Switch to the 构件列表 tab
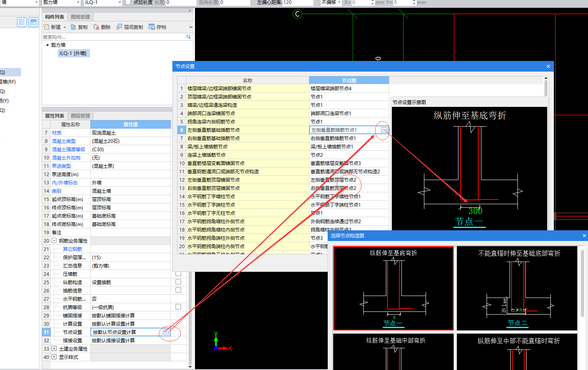The width and height of the screenshot is (588, 370). coord(55,17)
